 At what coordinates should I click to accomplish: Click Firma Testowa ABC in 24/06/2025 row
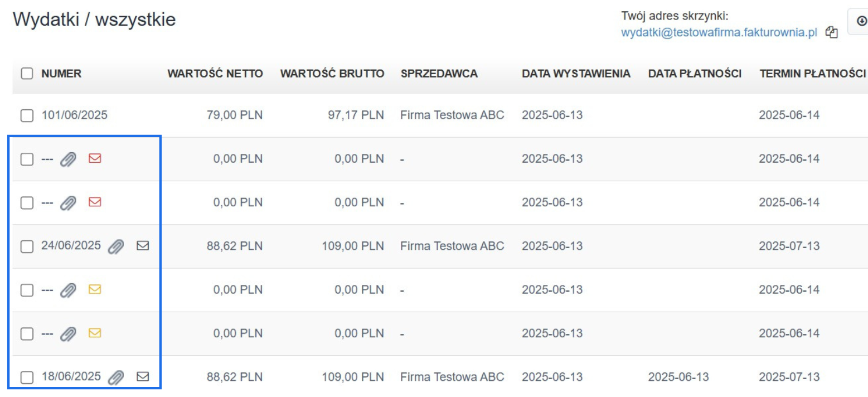[x=452, y=245]
